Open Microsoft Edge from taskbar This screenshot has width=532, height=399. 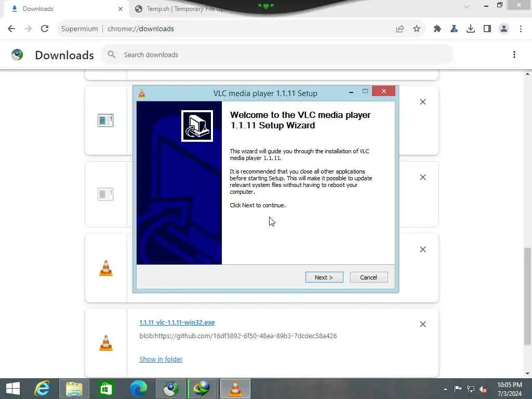(x=138, y=389)
